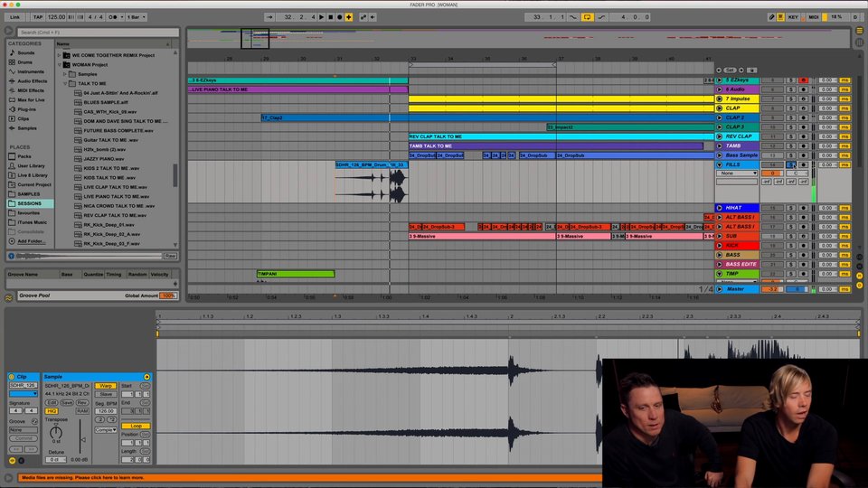Select BLUES SAMPLE.aiff file
Image resolution: width=868 pixels, height=488 pixels.
point(105,102)
